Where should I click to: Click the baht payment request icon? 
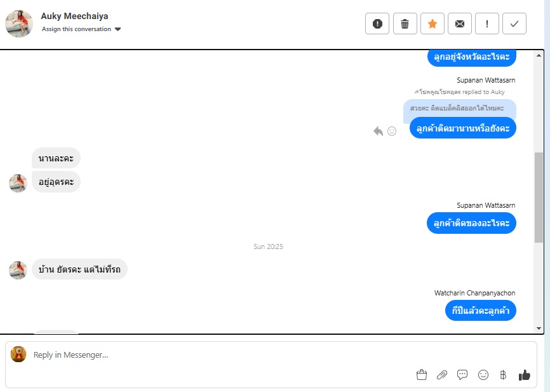click(503, 375)
